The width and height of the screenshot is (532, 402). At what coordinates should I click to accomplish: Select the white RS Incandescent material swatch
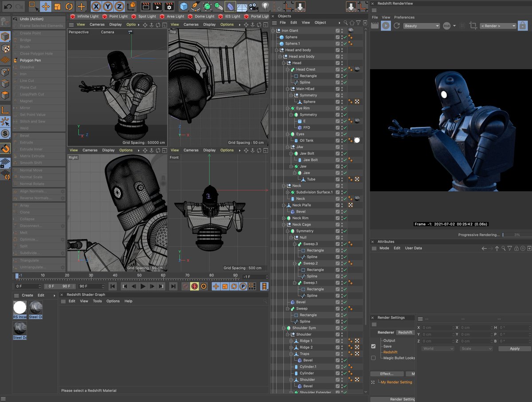pos(20,307)
